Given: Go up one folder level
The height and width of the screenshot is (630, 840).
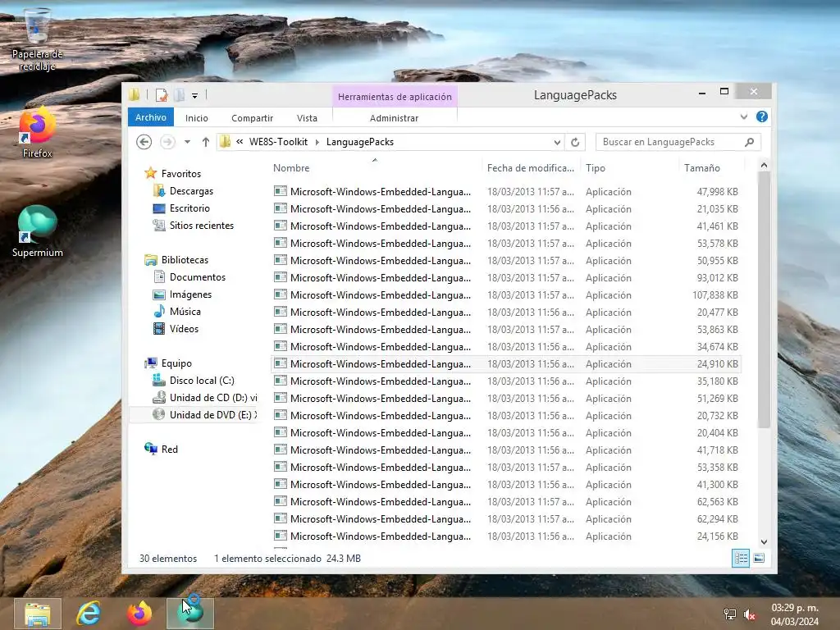Looking at the screenshot, I should (x=206, y=142).
